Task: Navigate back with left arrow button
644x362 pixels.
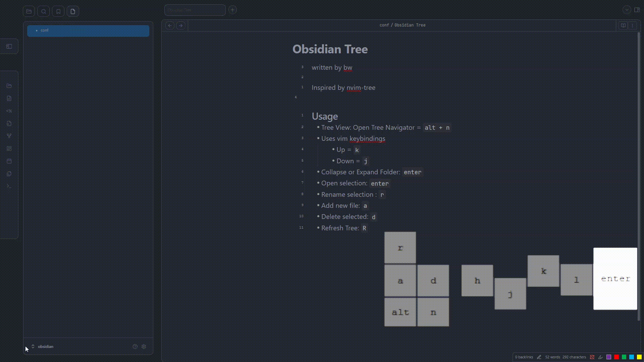Action: click(170, 25)
